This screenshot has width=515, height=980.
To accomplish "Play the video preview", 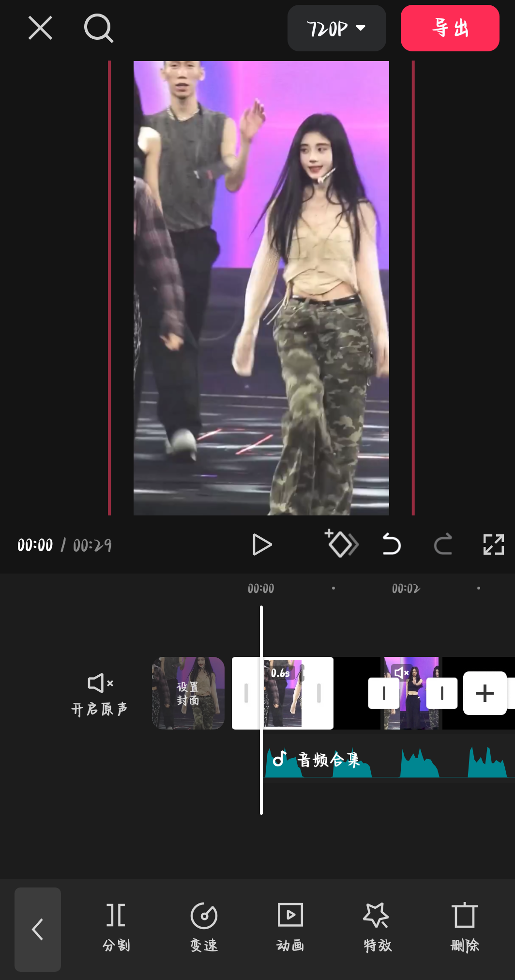I will point(262,545).
